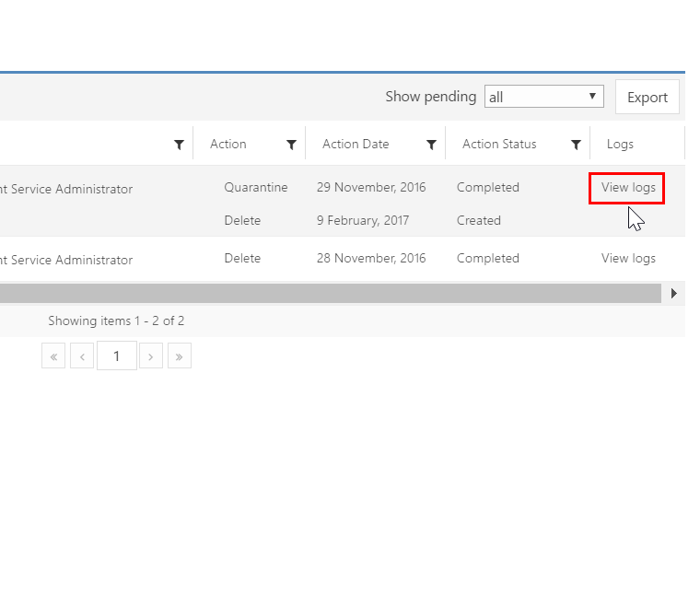The width and height of the screenshot is (700, 606).
Task: Click the Export button
Action: click(x=647, y=97)
